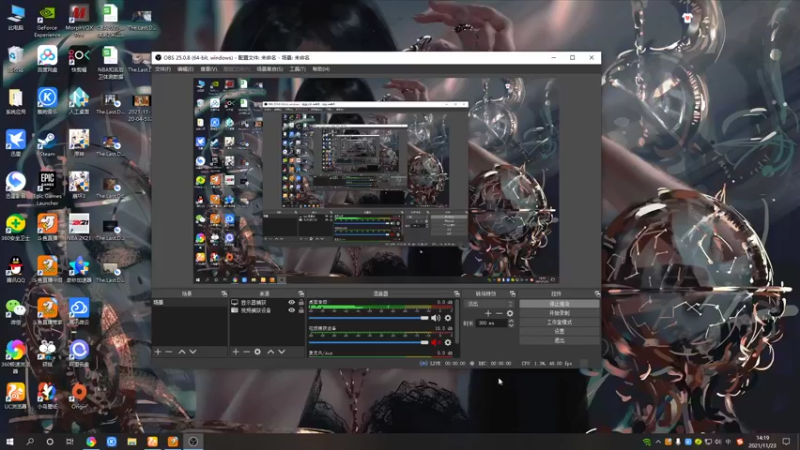This screenshot has height=450, width=800.
Task: Open taskbar search magnifier
Action: pyautogui.click(x=30, y=441)
